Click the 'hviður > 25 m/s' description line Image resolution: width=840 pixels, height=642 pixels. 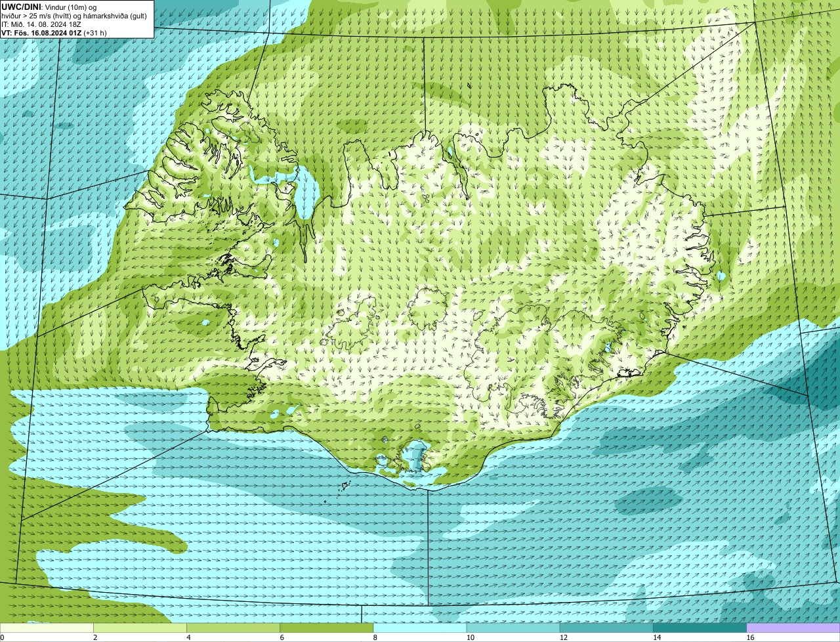click(74, 15)
